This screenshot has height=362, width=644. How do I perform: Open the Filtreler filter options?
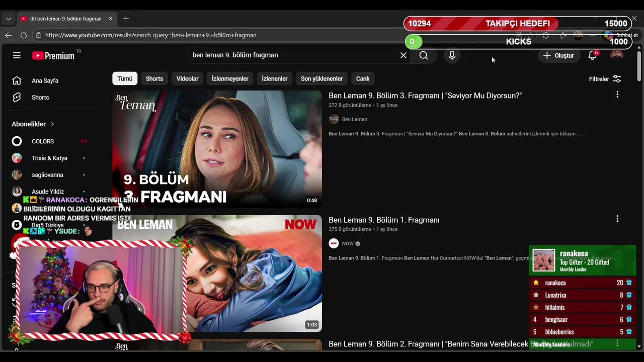(x=605, y=79)
